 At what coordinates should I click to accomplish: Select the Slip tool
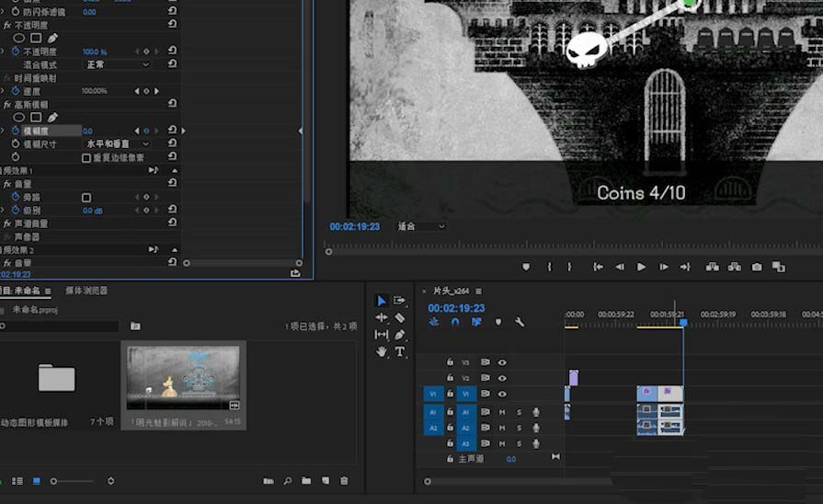click(x=382, y=335)
